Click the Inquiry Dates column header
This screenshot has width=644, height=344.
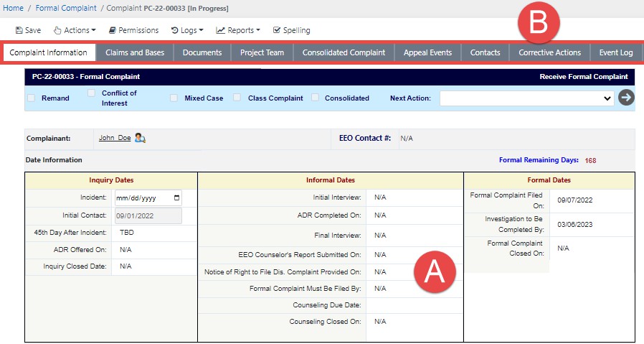(x=111, y=180)
